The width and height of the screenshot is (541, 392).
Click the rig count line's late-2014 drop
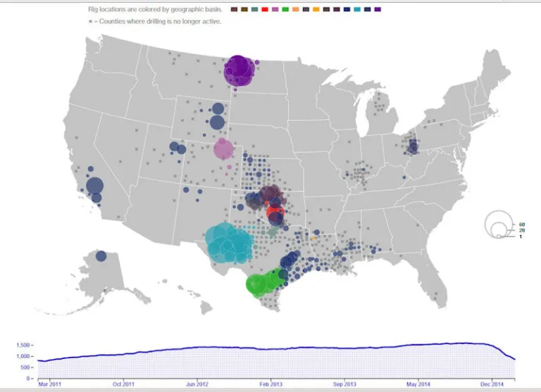502,350
